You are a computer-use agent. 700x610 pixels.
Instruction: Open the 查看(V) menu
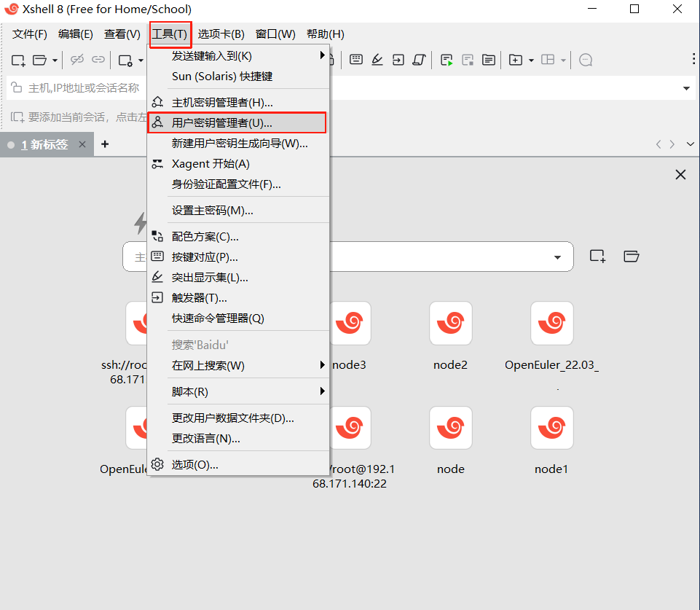coord(122,34)
